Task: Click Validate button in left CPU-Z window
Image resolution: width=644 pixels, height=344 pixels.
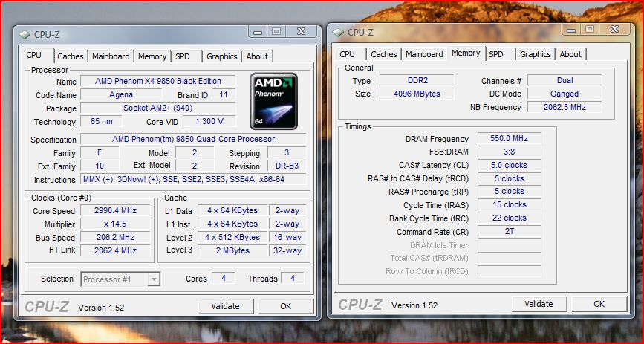Action: [226, 306]
